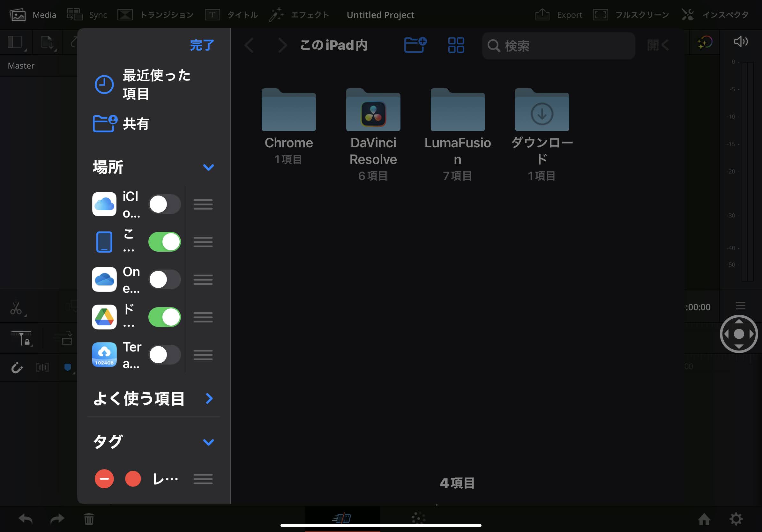Click the speaker volume icon

[x=740, y=42]
